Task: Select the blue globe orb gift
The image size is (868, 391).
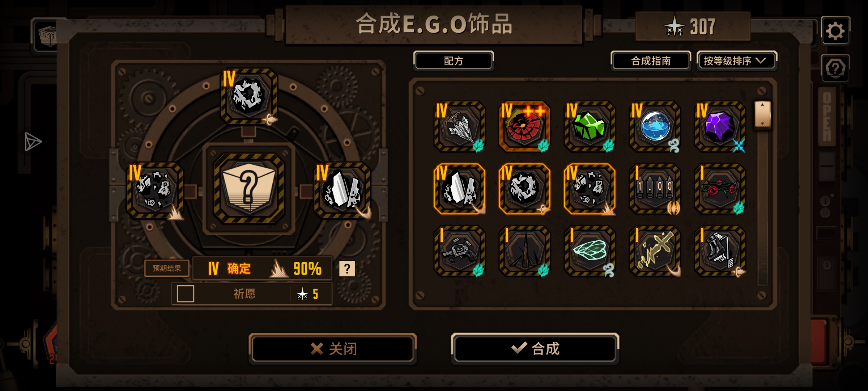Action: pyautogui.click(x=655, y=126)
